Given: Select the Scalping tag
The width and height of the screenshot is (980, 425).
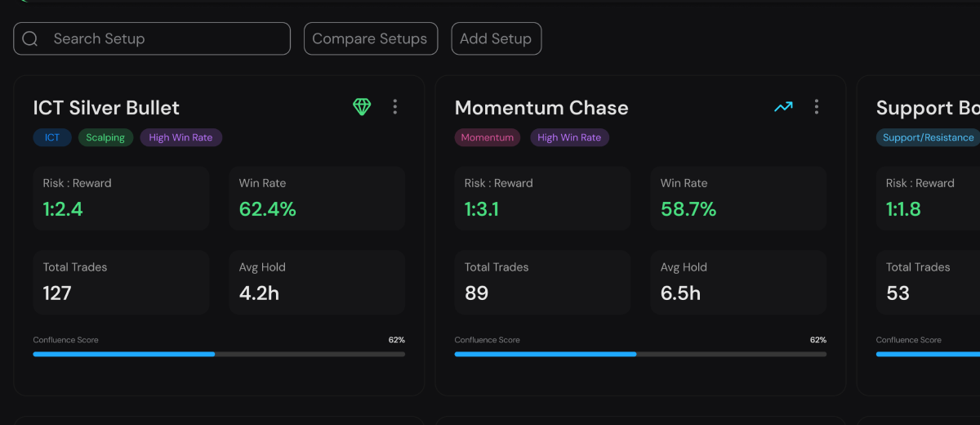Looking at the screenshot, I should tap(105, 137).
